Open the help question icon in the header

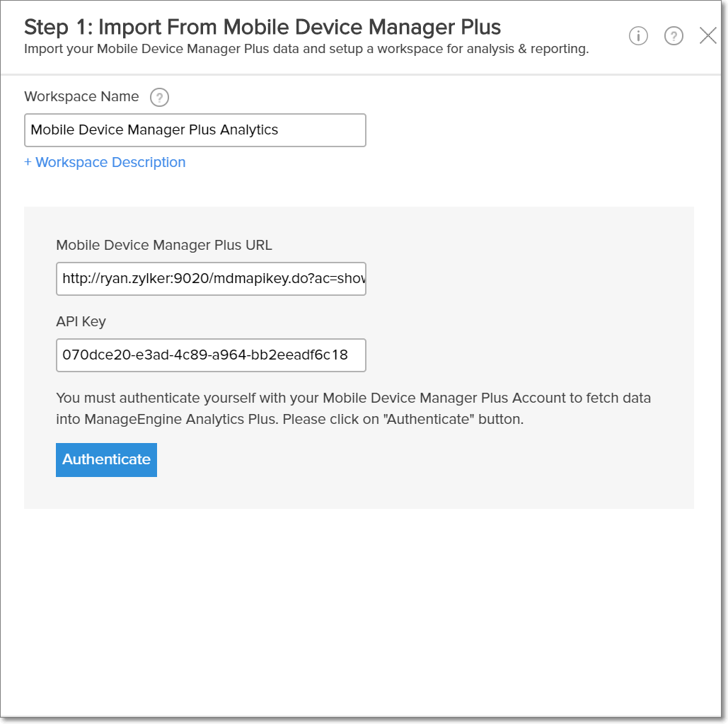[674, 36]
